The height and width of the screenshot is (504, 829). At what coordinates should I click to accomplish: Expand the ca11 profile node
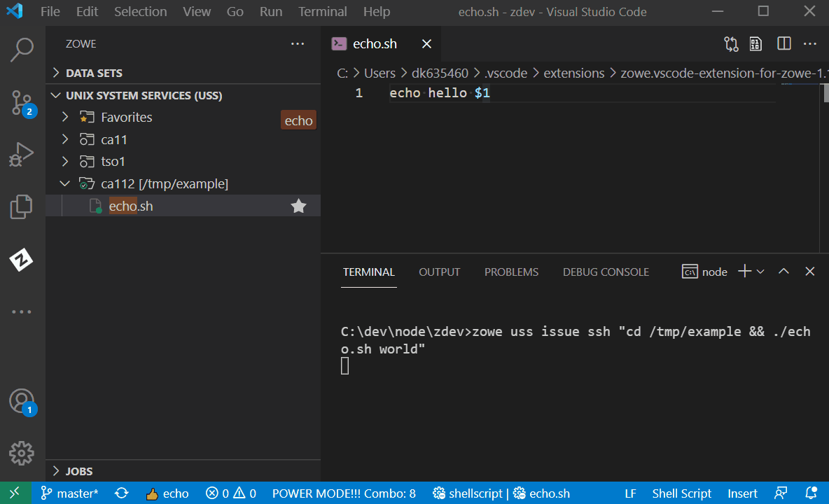click(64, 139)
